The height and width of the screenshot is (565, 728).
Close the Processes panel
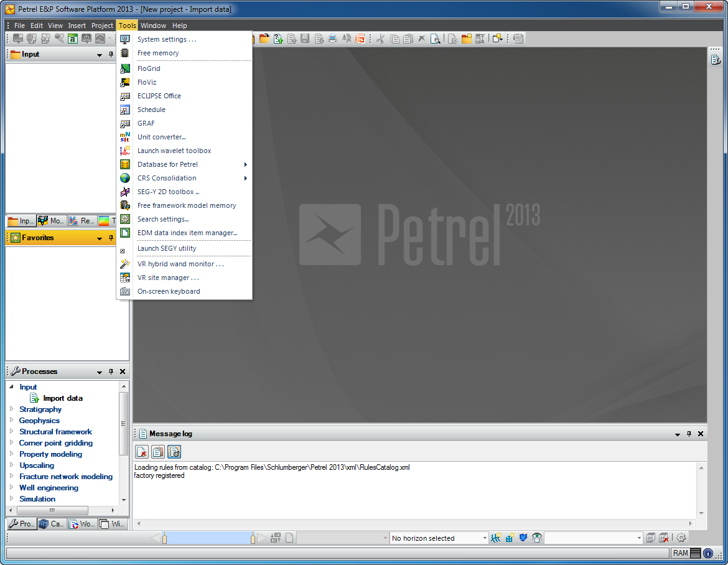point(123,371)
